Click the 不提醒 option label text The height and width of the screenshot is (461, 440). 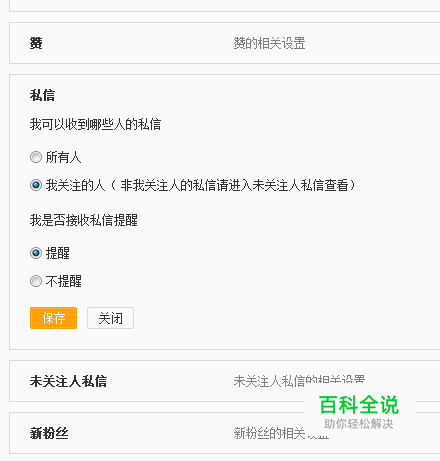[x=63, y=281]
